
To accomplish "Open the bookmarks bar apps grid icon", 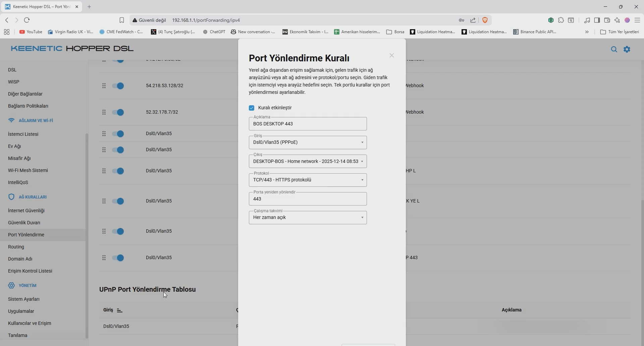I will (x=7, y=32).
